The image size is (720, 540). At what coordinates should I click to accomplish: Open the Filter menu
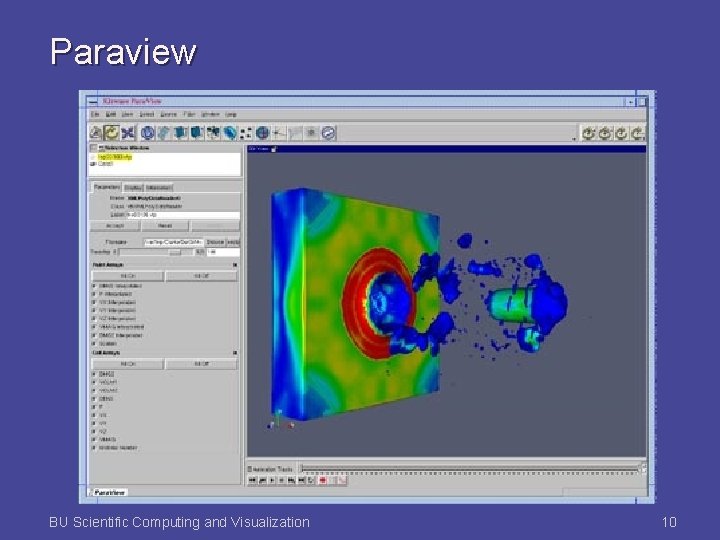[x=189, y=114]
